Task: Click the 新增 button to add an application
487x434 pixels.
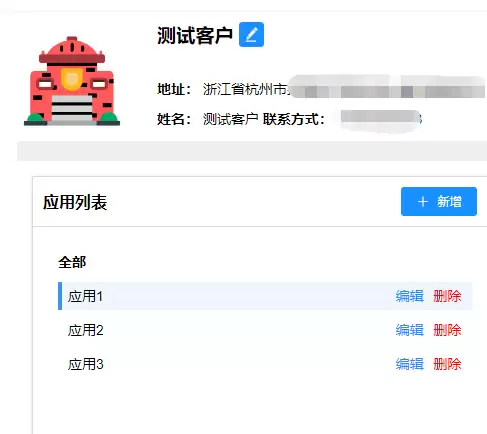Action: pos(439,201)
